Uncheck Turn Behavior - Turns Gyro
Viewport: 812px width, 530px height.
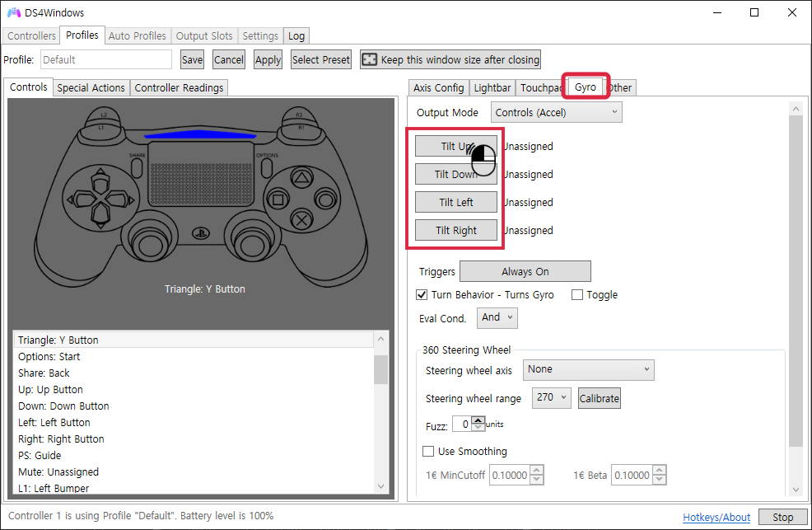(x=422, y=294)
